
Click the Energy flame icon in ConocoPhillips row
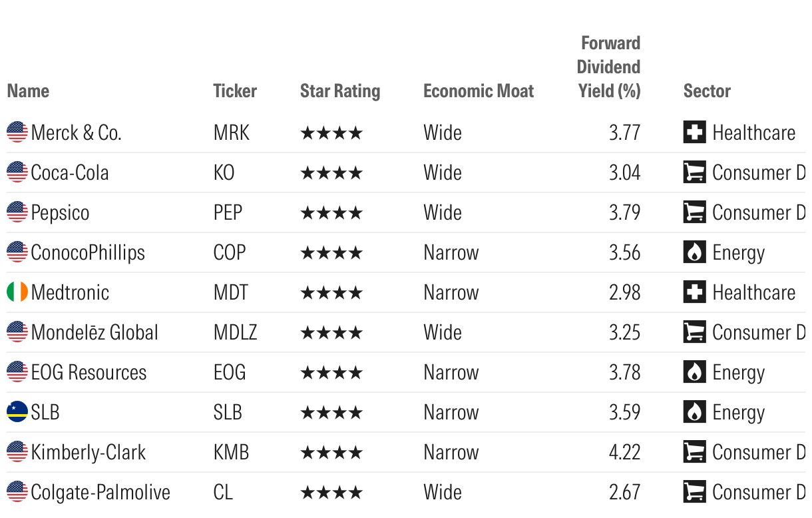(694, 252)
